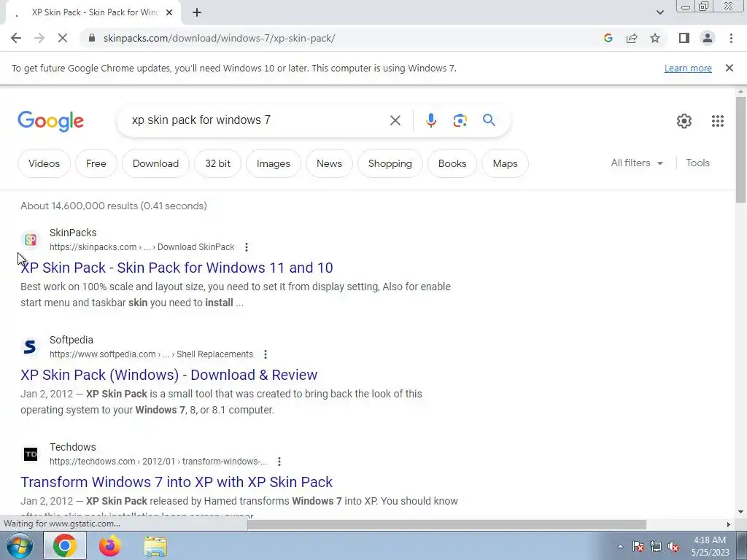Open the Windows Start menu
Image resolution: width=747 pixels, height=560 pixels.
(20, 545)
